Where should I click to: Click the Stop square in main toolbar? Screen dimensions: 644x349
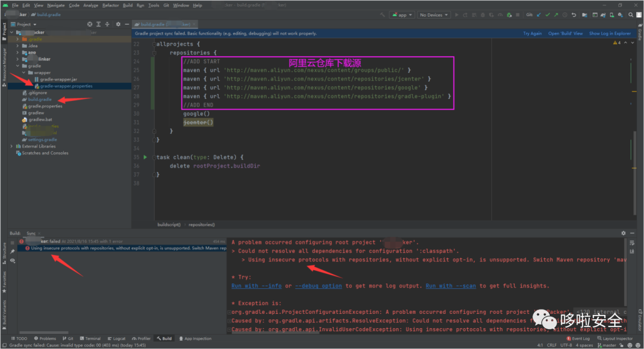[x=518, y=15]
